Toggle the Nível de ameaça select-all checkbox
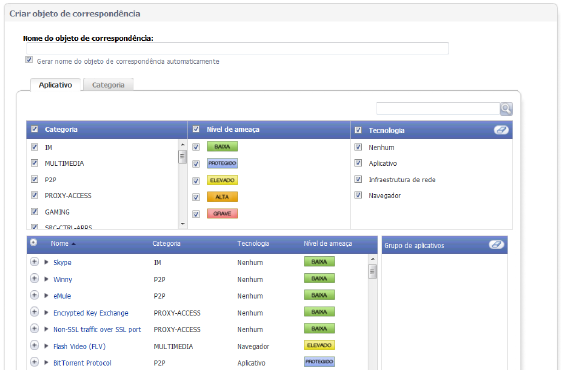 pyautogui.click(x=196, y=129)
